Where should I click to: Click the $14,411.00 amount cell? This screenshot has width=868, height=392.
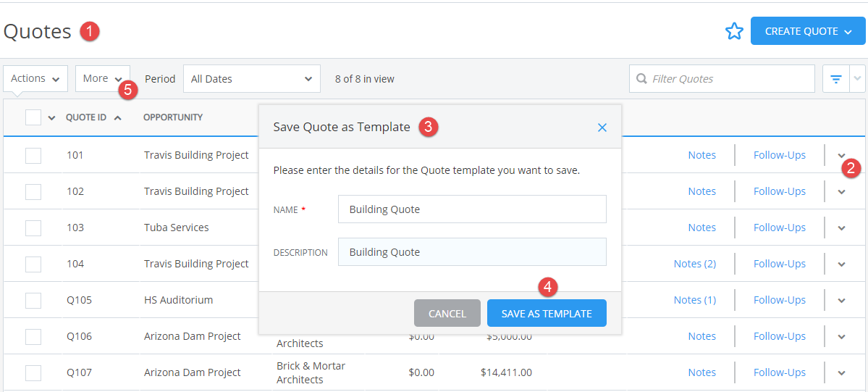[x=507, y=372]
